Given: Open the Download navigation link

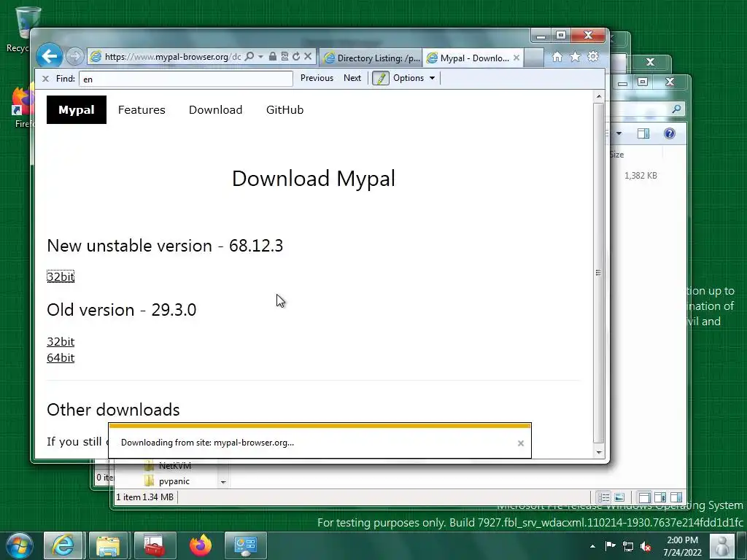Looking at the screenshot, I should pyautogui.click(x=215, y=110).
